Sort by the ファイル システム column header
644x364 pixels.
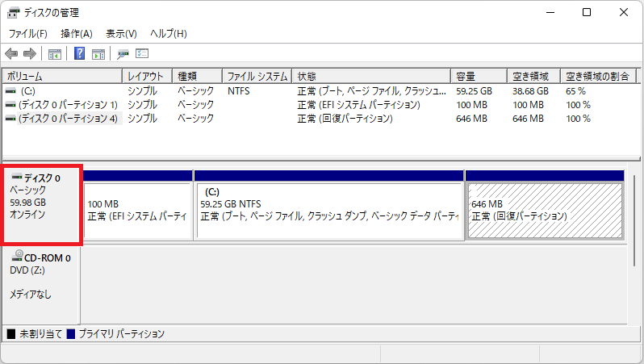[x=257, y=77]
